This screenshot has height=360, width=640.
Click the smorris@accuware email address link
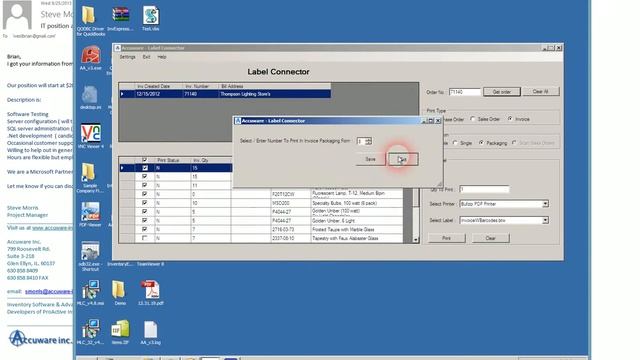49,291
